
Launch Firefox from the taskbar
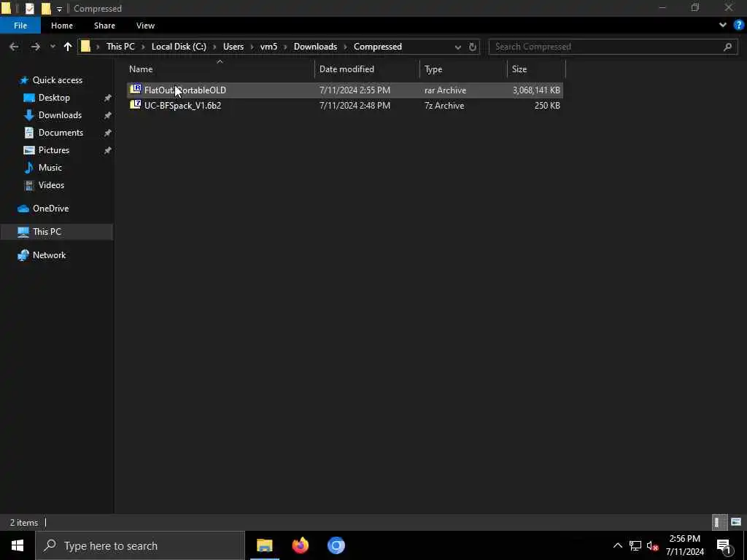pos(300,545)
